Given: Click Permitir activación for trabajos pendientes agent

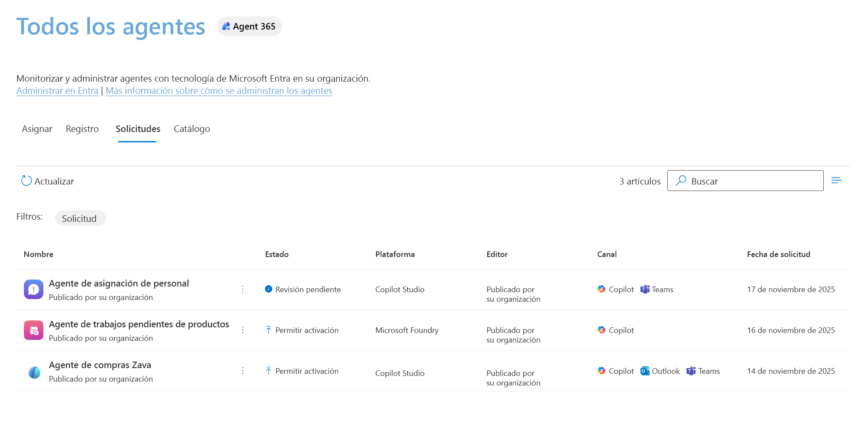Looking at the screenshot, I should click(x=307, y=330).
